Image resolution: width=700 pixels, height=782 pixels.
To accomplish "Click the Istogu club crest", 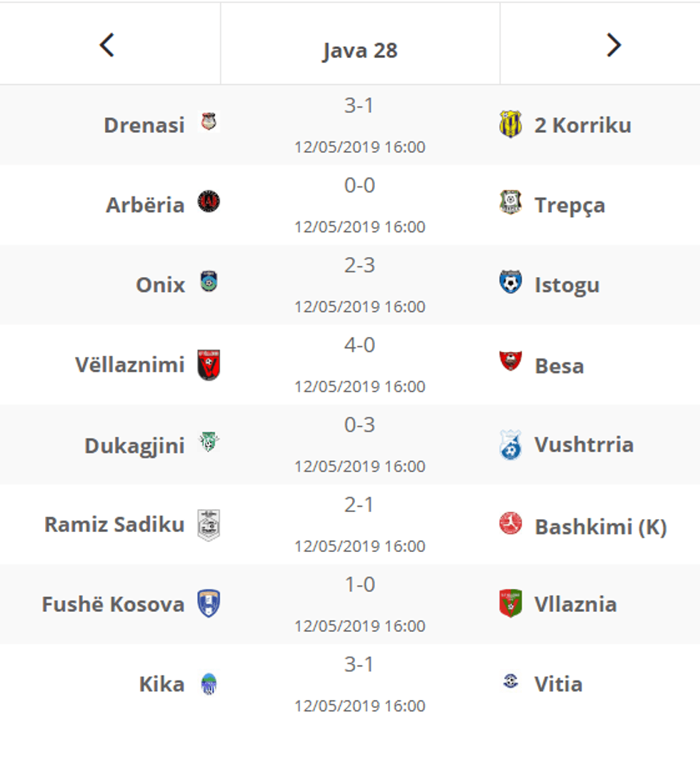I will point(510,283).
